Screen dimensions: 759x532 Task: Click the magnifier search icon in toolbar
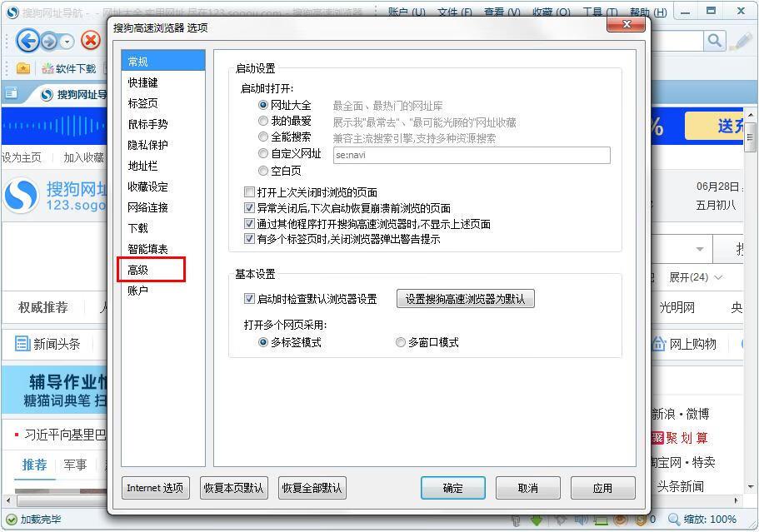715,41
